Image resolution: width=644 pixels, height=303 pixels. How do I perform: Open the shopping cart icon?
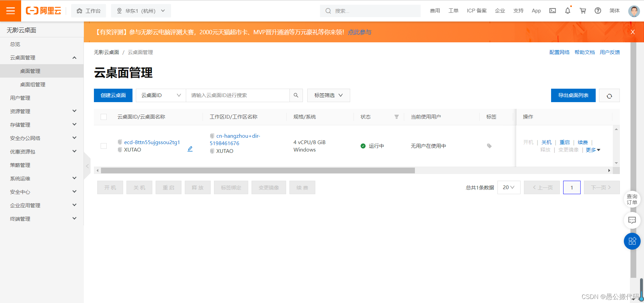coord(583,10)
